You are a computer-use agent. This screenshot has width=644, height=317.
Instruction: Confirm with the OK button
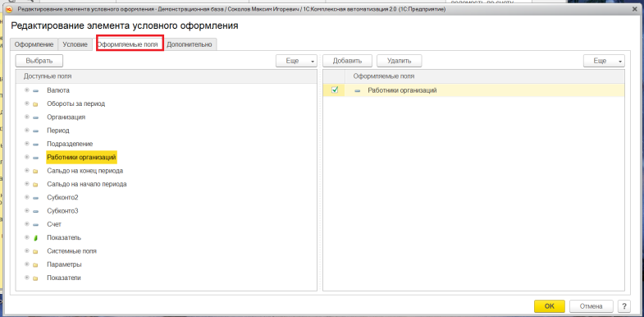click(550, 306)
